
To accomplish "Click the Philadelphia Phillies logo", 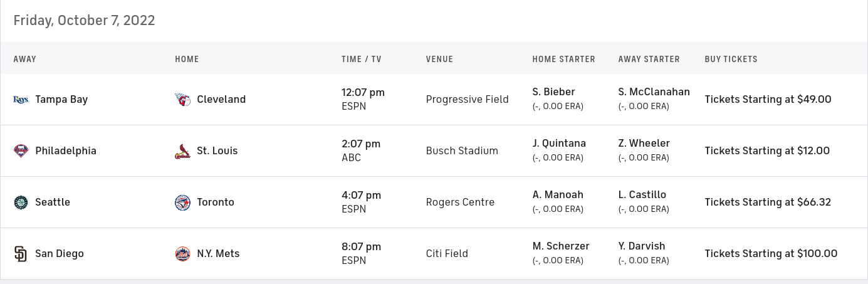I will point(21,151).
